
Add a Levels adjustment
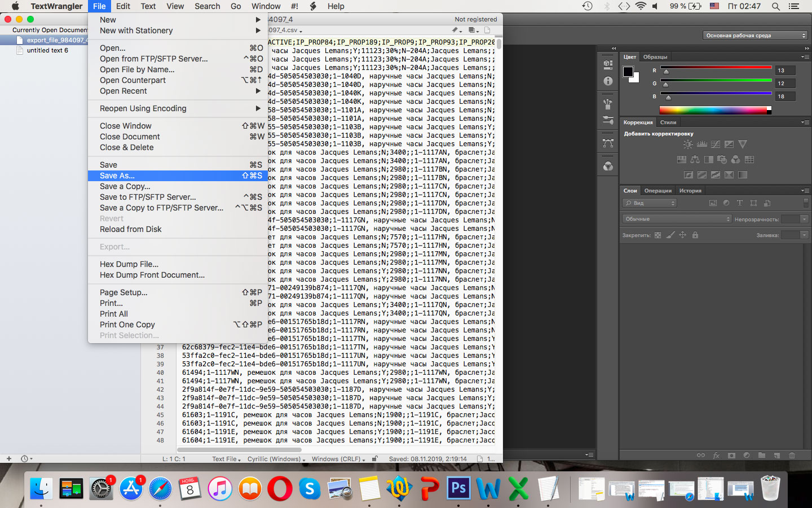[x=702, y=144]
